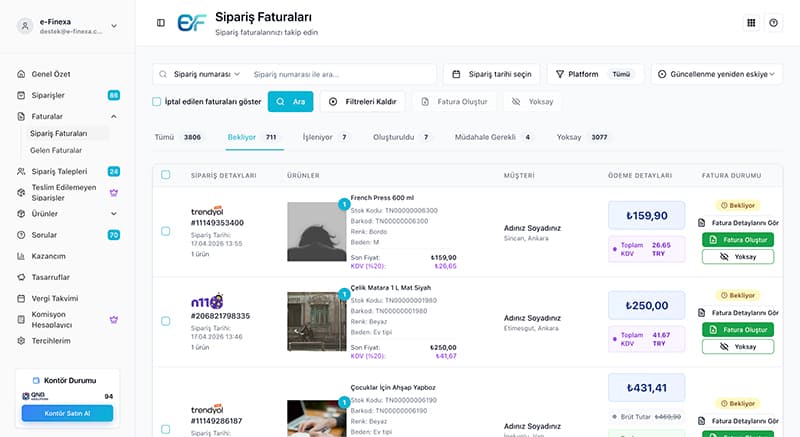Image resolution: width=800 pixels, height=437 pixels.
Task: Open the Sipariş tarihi seçin date picker
Action: pyautogui.click(x=492, y=74)
